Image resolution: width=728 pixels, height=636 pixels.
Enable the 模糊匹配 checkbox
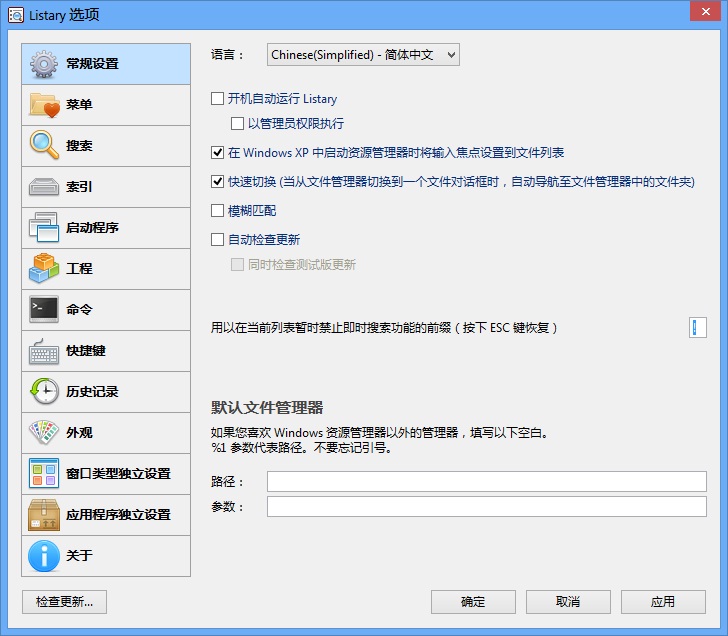218,211
